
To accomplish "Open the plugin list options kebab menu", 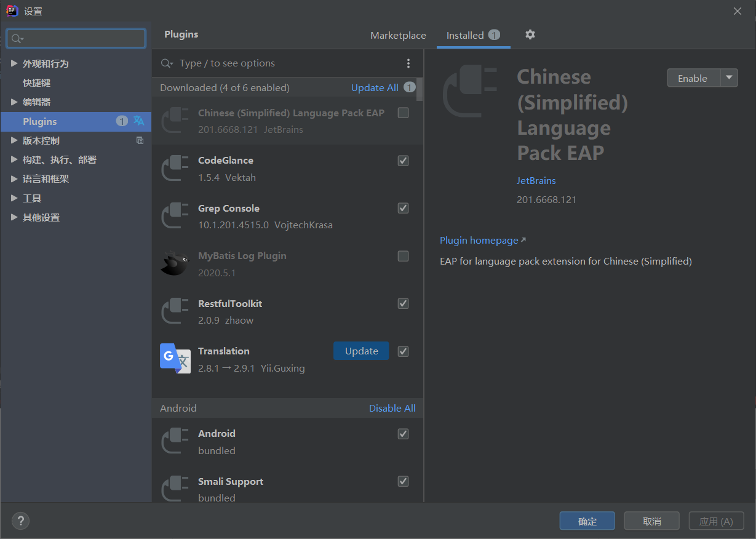I will 408,63.
